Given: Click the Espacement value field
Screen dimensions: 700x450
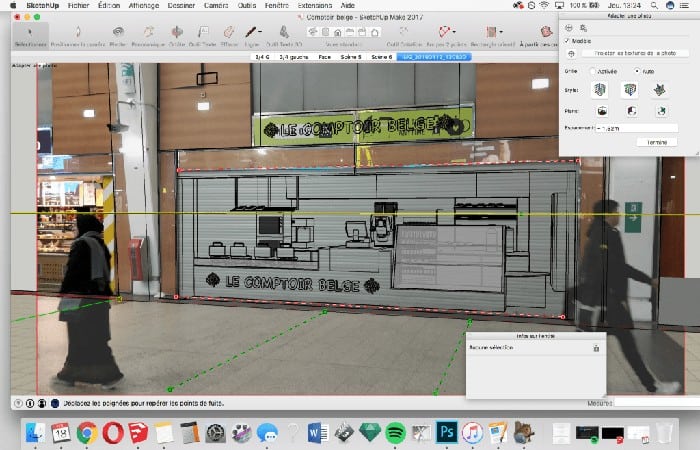Looking at the screenshot, I should coord(636,128).
